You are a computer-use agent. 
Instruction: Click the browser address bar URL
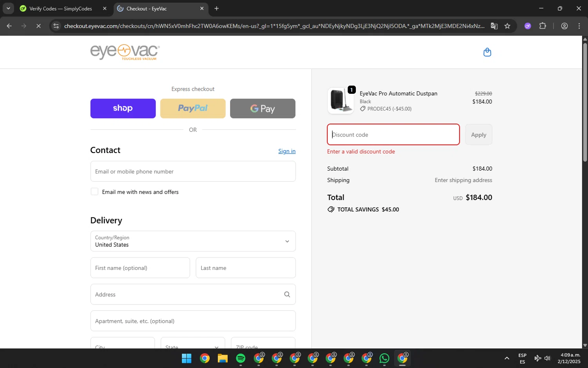[274, 26]
